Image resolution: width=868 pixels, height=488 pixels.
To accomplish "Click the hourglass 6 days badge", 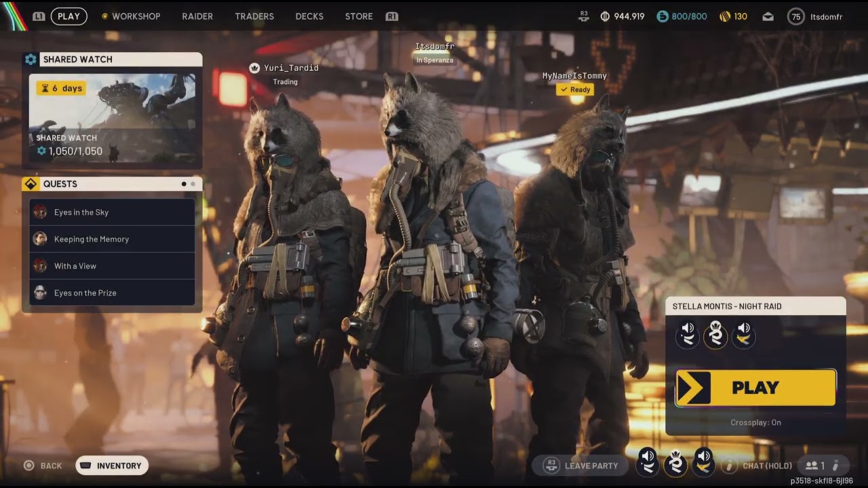I will [61, 88].
